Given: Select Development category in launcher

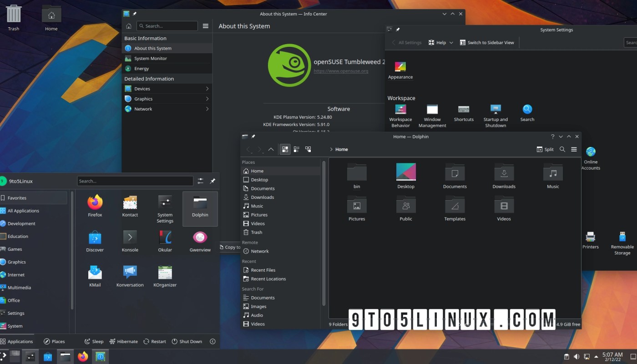Looking at the screenshot, I should coord(34,223).
